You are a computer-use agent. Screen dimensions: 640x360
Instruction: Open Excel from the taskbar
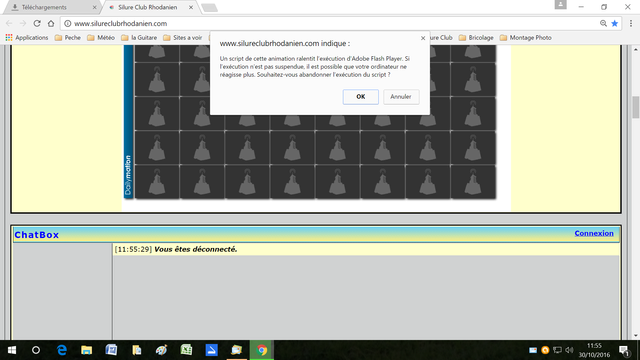(187, 350)
